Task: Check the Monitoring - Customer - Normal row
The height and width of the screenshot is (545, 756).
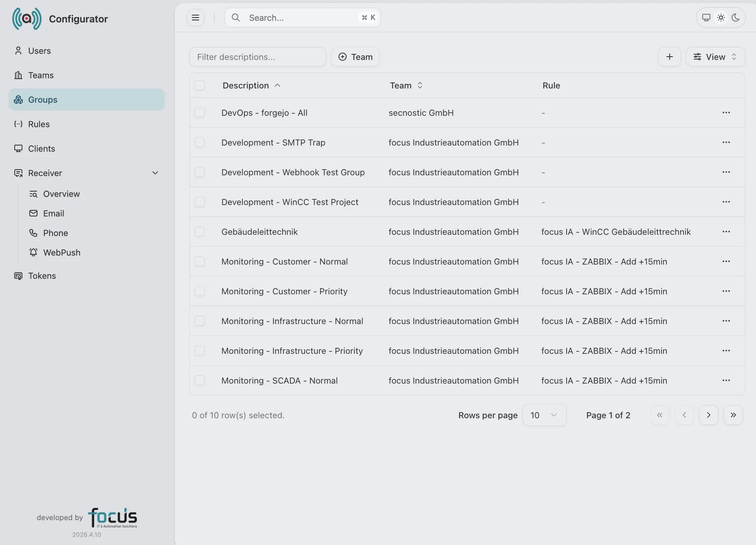Action: [x=200, y=261]
